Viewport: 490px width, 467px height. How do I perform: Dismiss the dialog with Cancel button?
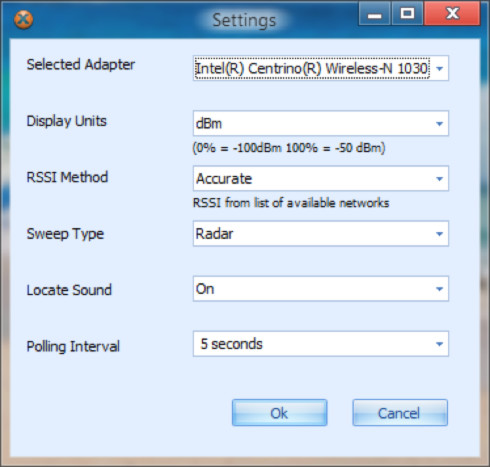coord(400,413)
